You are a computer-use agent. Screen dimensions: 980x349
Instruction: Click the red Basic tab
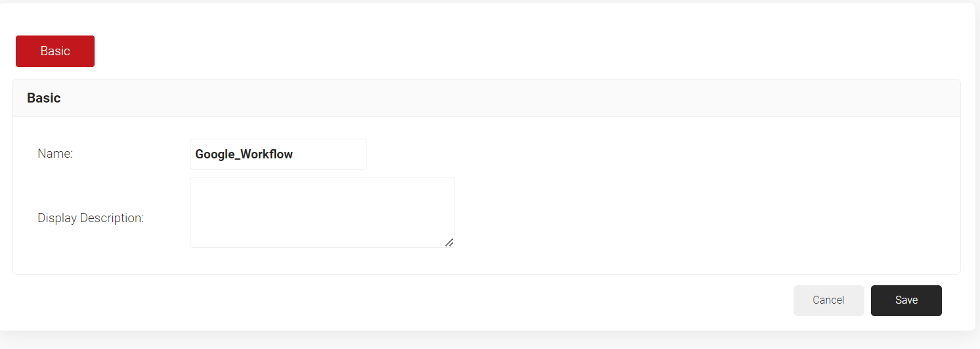pyautogui.click(x=55, y=51)
